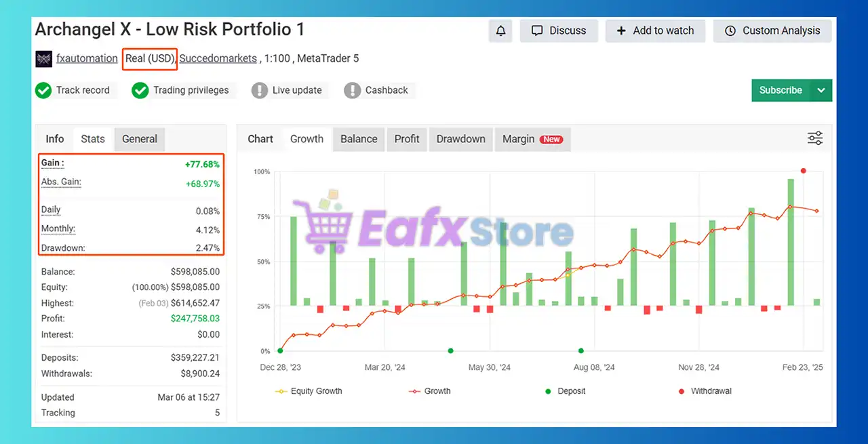Click the Track record green checkmark
Viewport: 868px width, 444px height.
click(x=43, y=90)
